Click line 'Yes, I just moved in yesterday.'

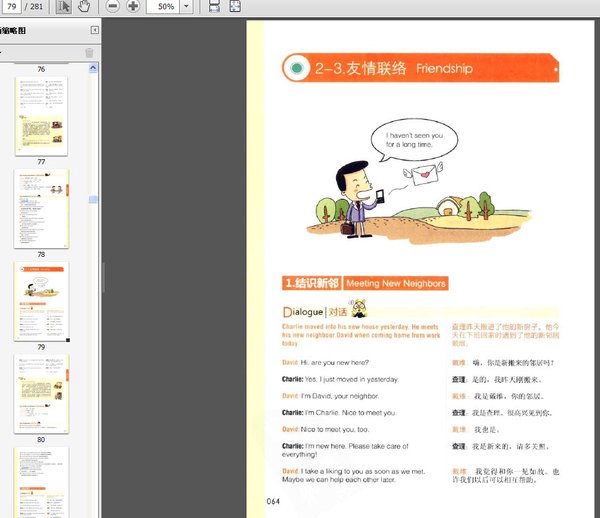tap(352, 379)
